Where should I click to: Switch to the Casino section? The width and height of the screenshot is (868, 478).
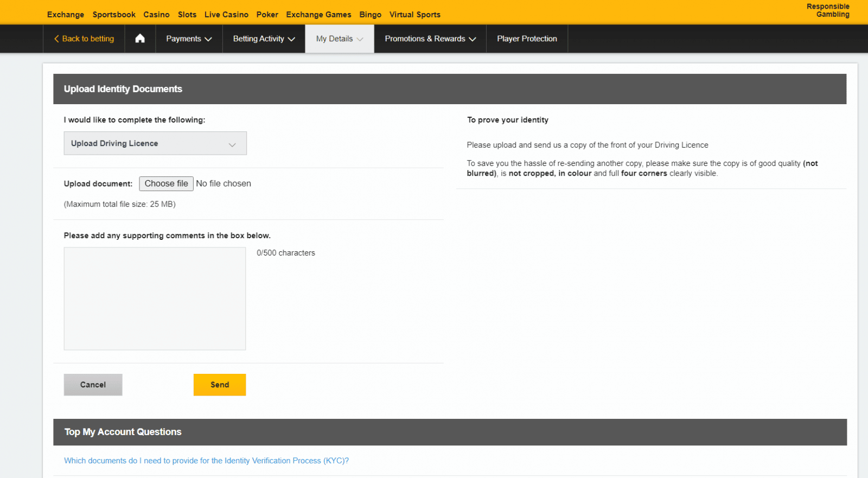[x=156, y=15]
